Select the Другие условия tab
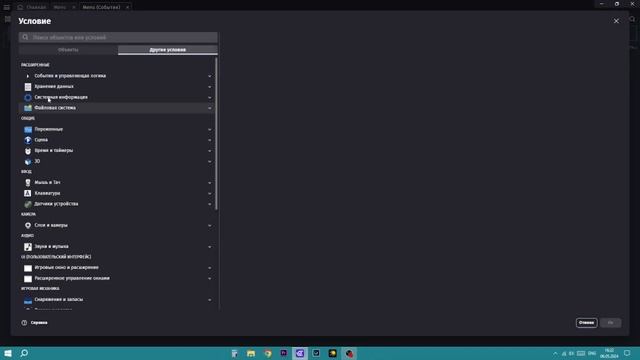This screenshot has height=360, width=640. pos(168,50)
